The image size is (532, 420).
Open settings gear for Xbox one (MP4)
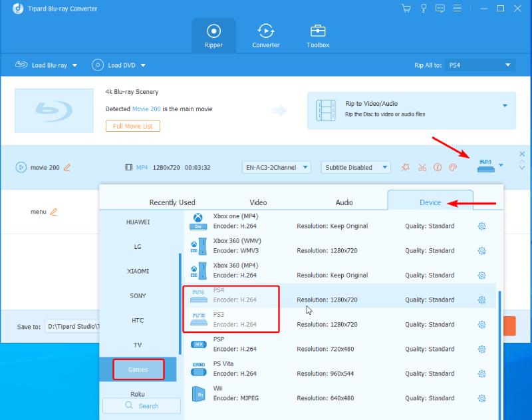pyautogui.click(x=481, y=226)
